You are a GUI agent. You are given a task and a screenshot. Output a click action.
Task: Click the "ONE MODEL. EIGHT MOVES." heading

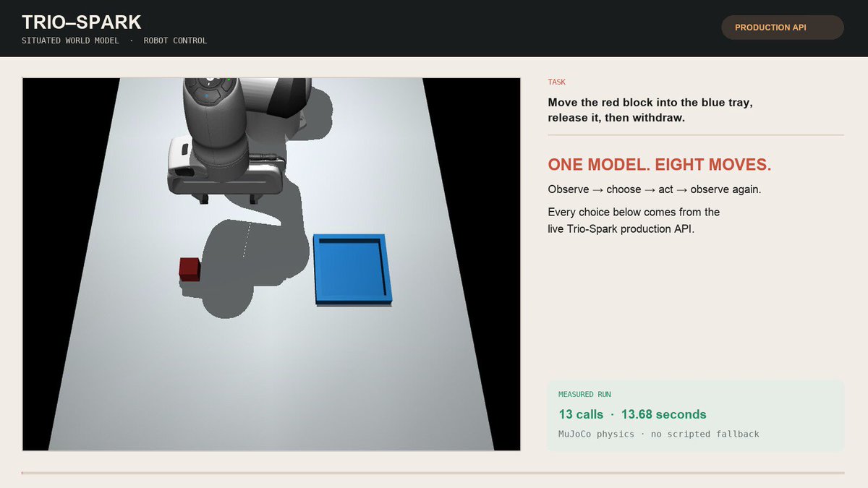(660, 165)
